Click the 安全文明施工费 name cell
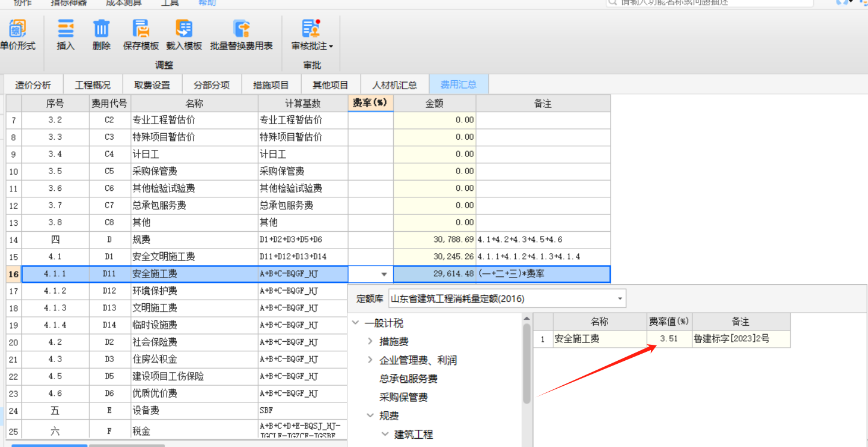 coord(195,257)
